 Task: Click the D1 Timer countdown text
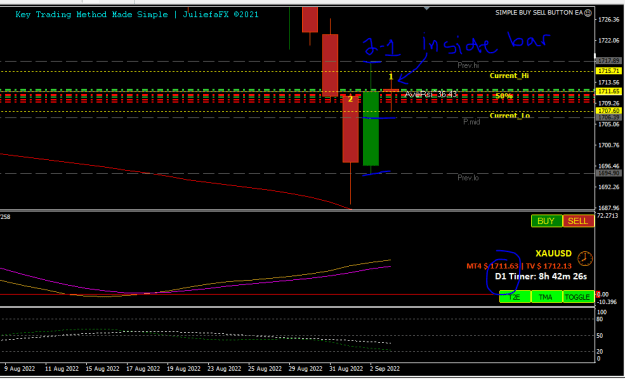540,276
